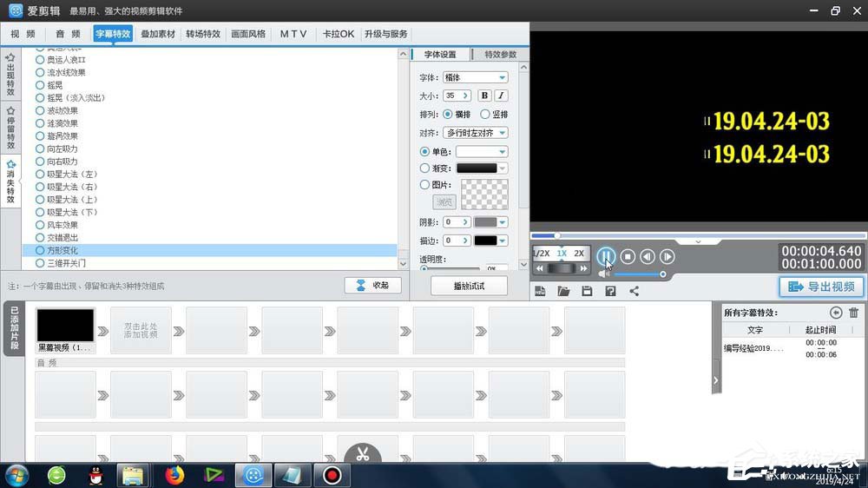This screenshot has width=868, height=488.
Task: Open Windows Start menu
Action: pyautogui.click(x=16, y=475)
